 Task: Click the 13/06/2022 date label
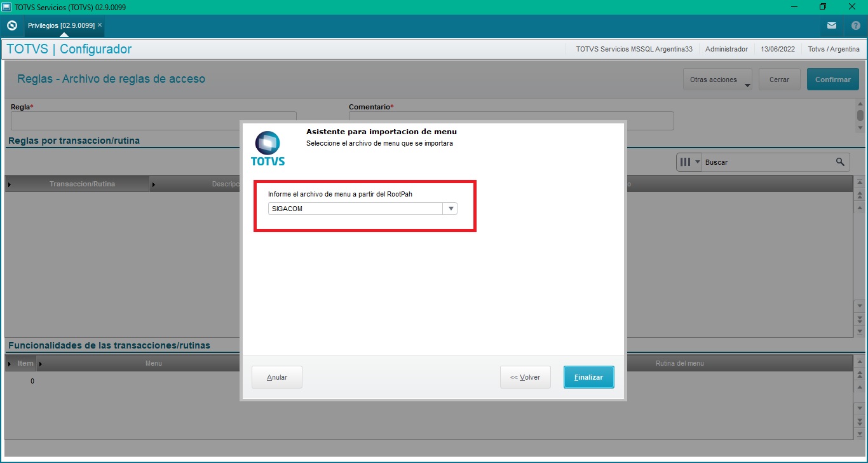coord(778,49)
